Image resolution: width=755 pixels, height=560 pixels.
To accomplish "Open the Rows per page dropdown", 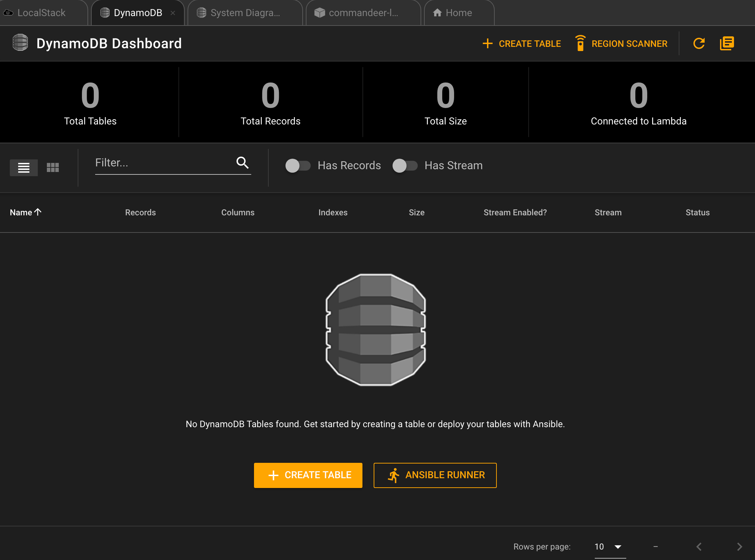I will (610, 547).
